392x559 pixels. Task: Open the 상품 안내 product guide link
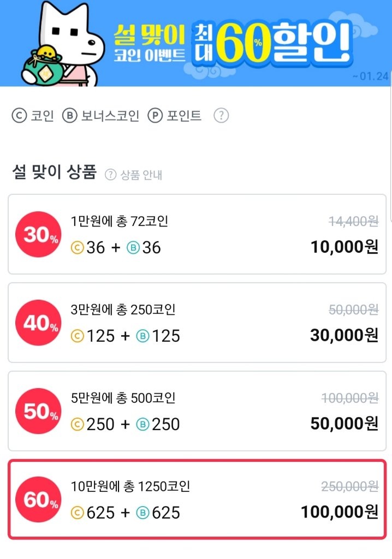point(141,175)
